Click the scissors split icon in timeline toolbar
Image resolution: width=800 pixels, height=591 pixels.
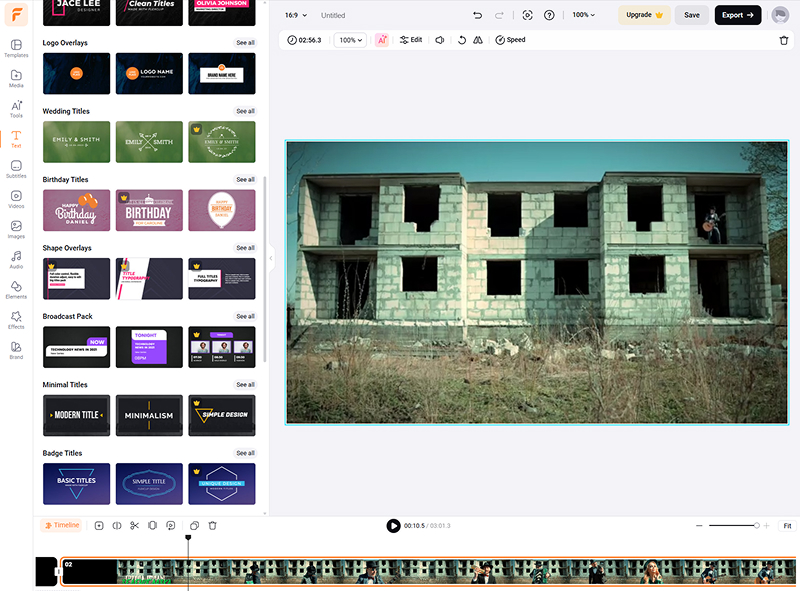(x=134, y=526)
